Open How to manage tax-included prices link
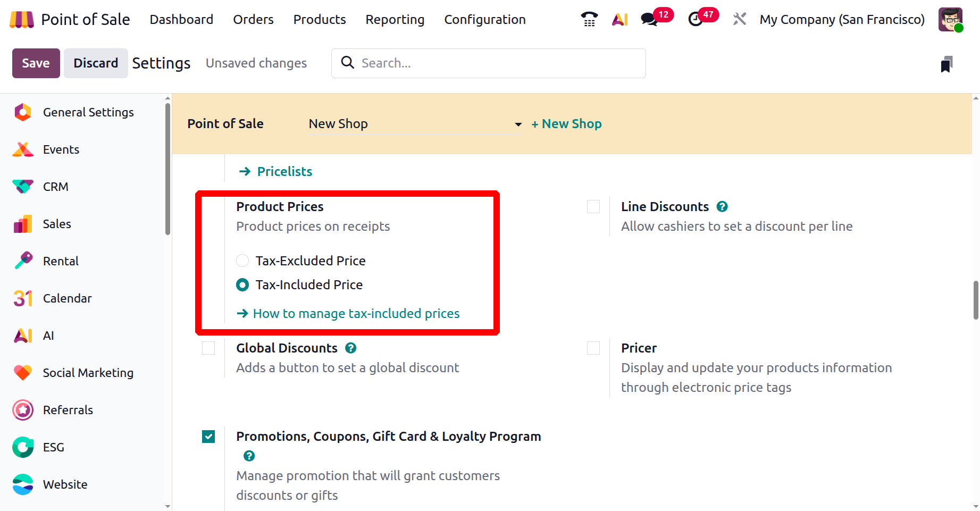Viewport: 980px width, 511px height. click(356, 314)
